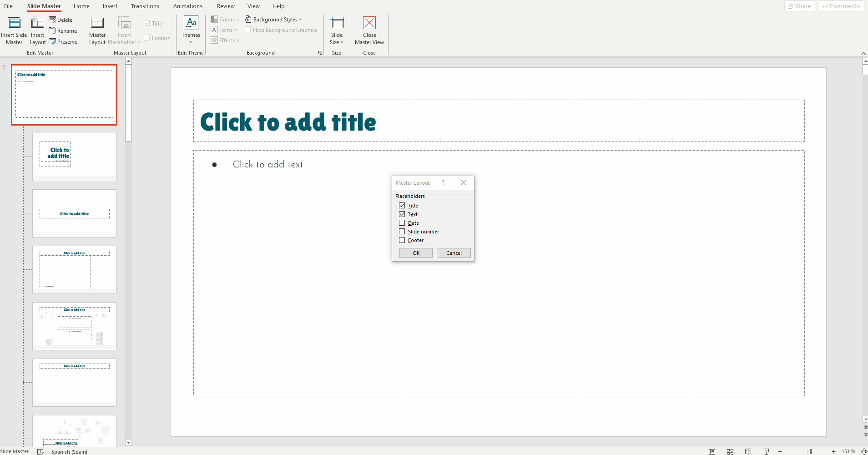Uncheck the Title placeholder in dialog
Viewport: 868px width, 455px height.
402,206
